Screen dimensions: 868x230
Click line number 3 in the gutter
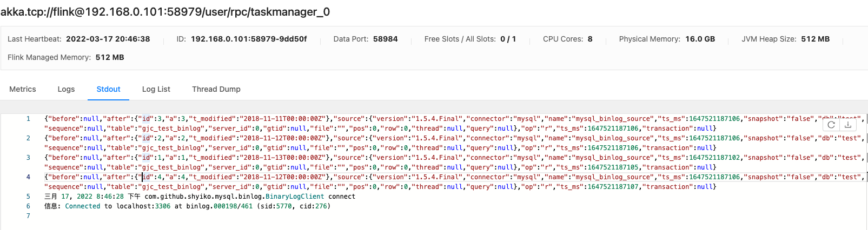coord(28,158)
